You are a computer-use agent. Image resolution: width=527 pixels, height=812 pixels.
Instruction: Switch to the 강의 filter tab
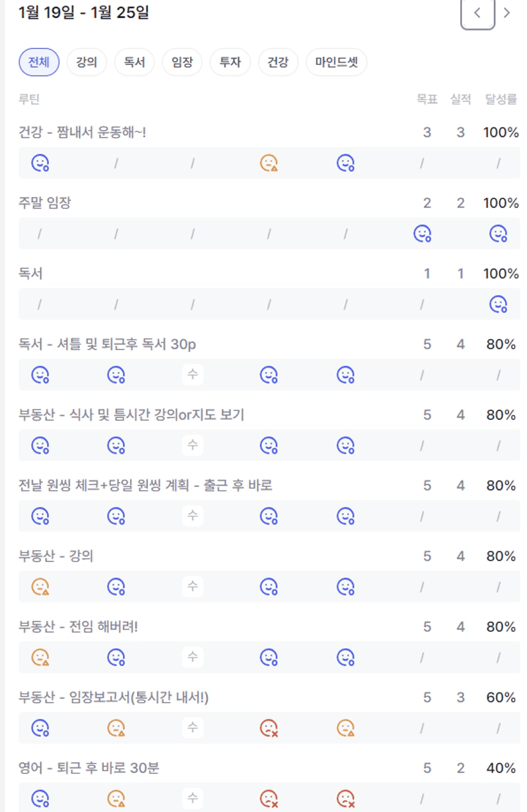tap(87, 62)
